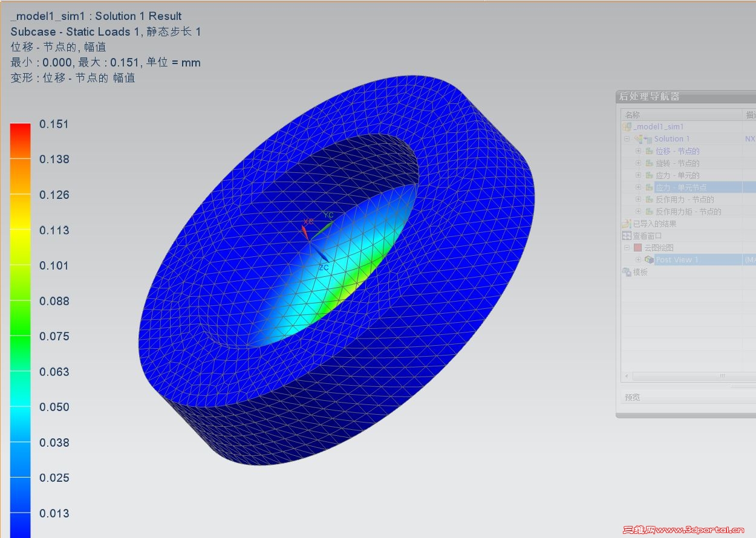This screenshot has height=538, width=756.
Task: Click the 查看窗口 viewport icon
Action: click(x=627, y=236)
